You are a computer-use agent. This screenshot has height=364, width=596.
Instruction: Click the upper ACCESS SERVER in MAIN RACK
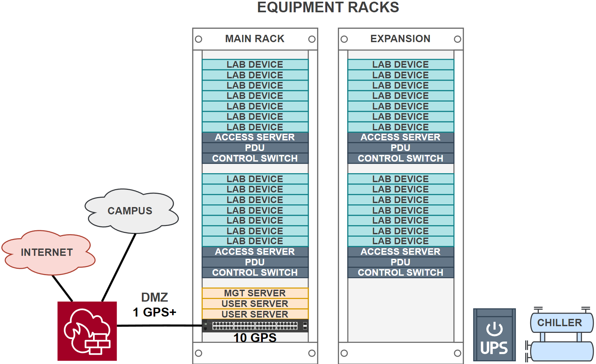pyautogui.click(x=255, y=137)
